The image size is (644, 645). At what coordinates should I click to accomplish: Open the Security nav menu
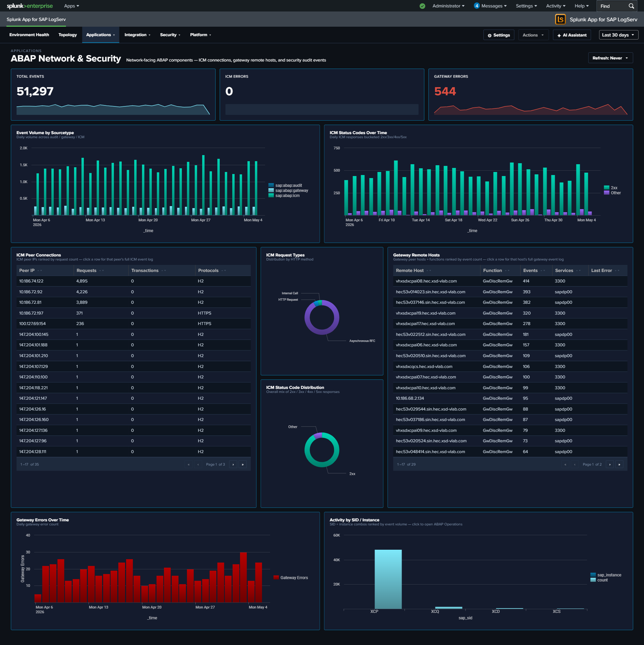coord(170,35)
